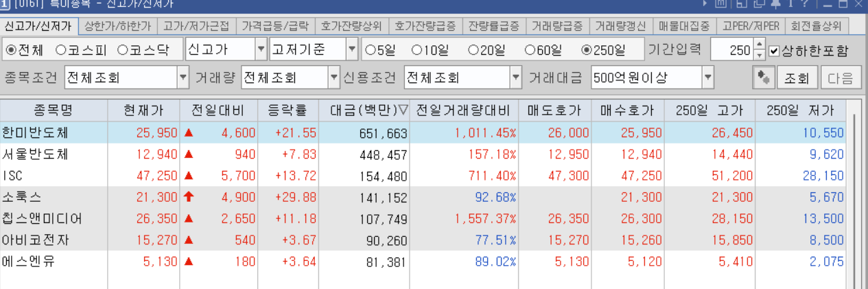Toggle the 상하한포함 checkbox
This screenshot has height=289, width=868.
point(774,50)
